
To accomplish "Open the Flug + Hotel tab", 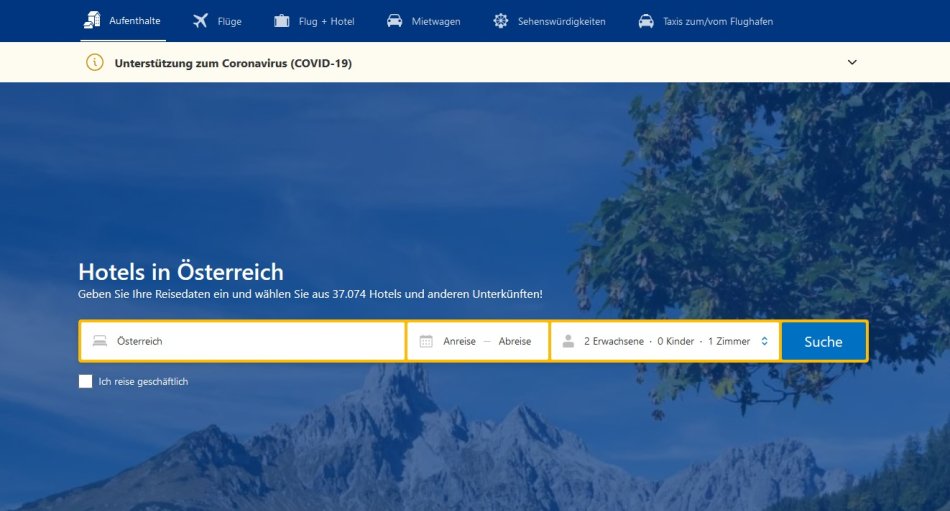I will [x=314, y=21].
